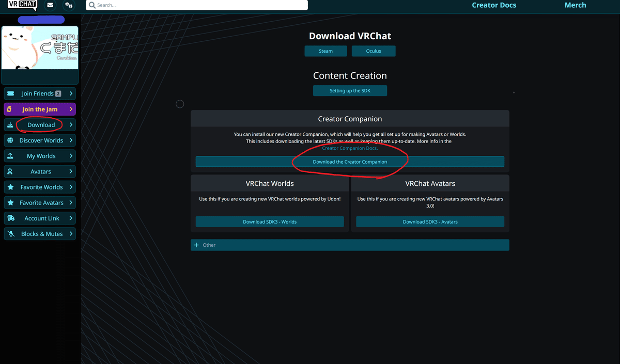This screenshot has width=620, height=364.
Task: Open My Worlds page
Action: point(40,155)
